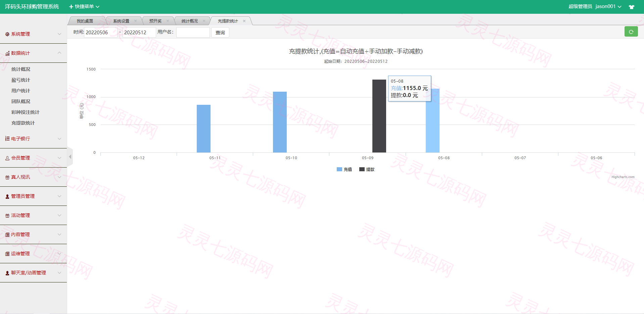Expand the 电子银行 menu chevron
644x314 pixels.
[59, 138]
